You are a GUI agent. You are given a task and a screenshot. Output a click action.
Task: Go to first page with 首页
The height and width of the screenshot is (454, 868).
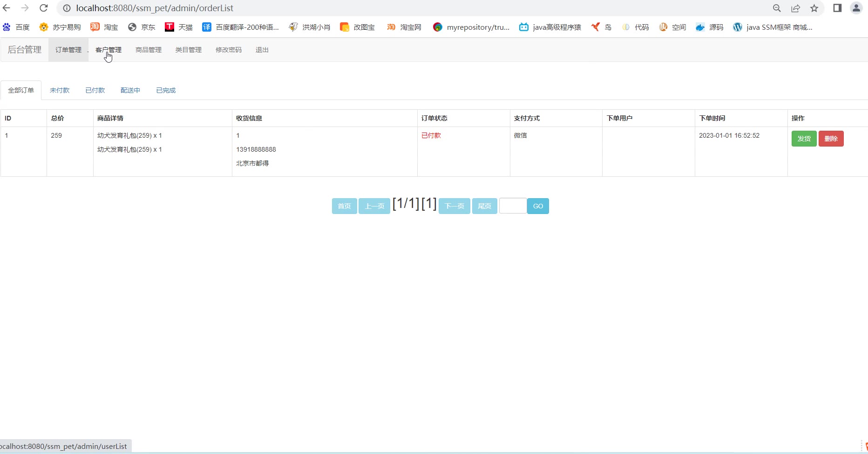coord(345,206)
